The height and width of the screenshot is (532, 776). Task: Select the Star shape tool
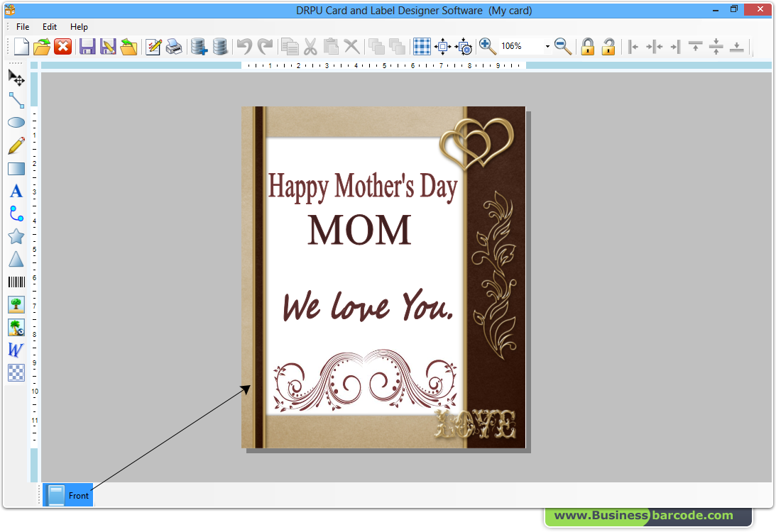(16, 236)
